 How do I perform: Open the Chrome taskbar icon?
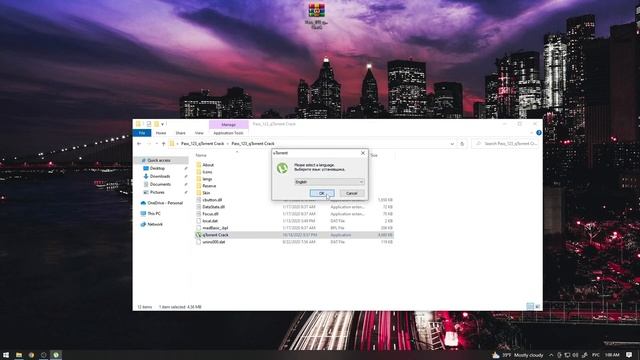click(x=31, y=355)
